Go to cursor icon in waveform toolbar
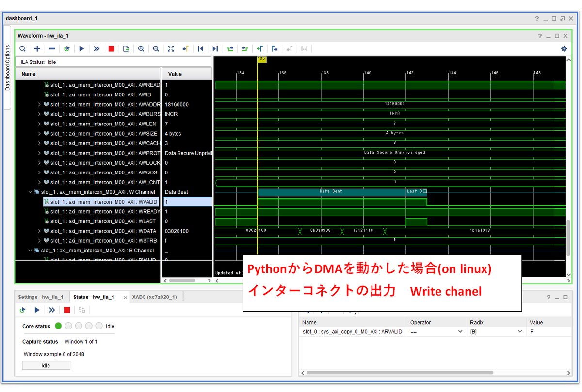Viewport: 582px width, 392px height. click(185, 49)
